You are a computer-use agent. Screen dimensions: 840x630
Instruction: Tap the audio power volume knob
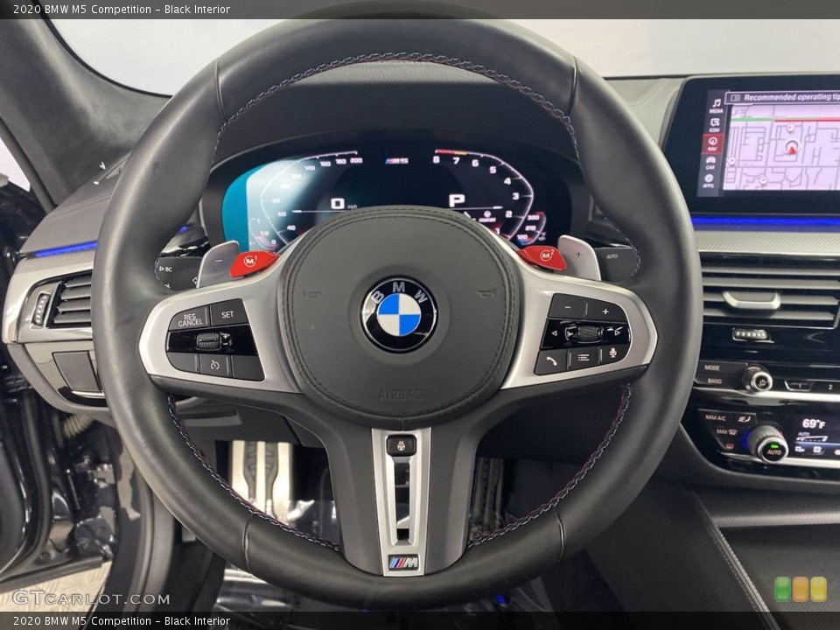click(x=757, y=379)
